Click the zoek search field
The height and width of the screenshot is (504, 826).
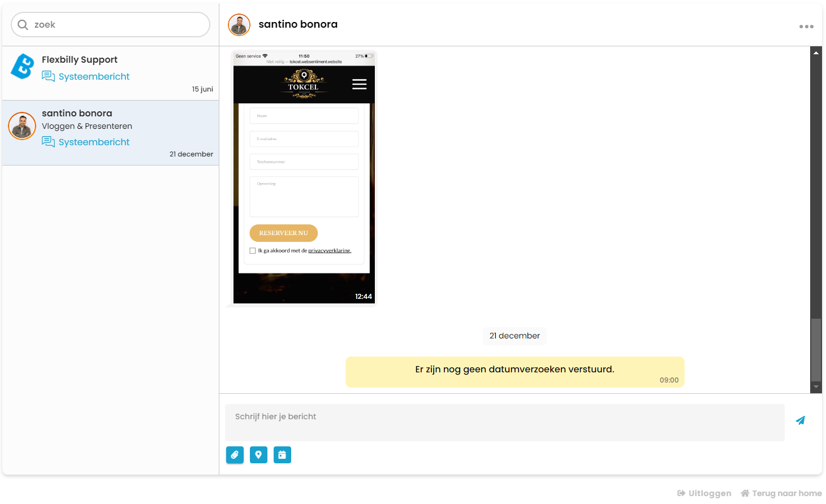[x=110, y=25]
